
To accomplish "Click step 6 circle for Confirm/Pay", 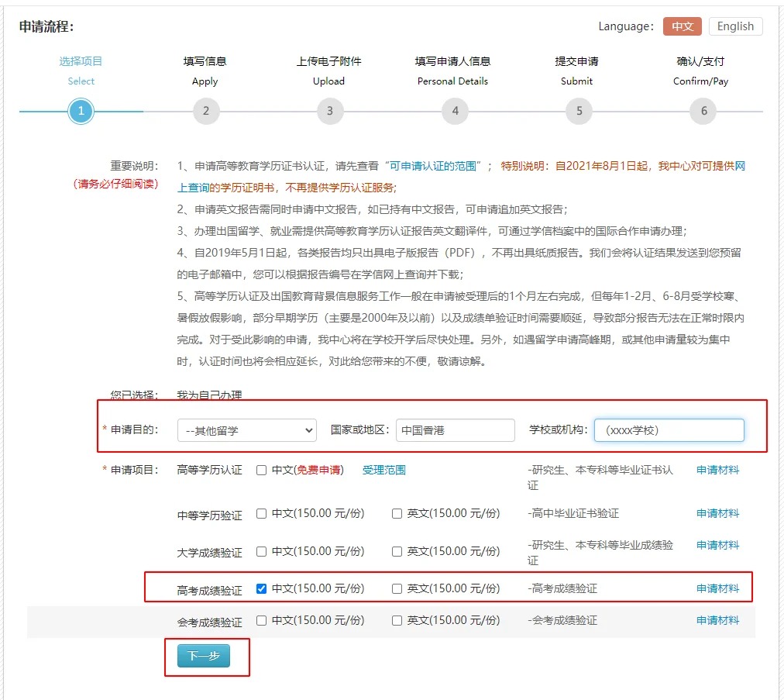I will tap(703, 111).
